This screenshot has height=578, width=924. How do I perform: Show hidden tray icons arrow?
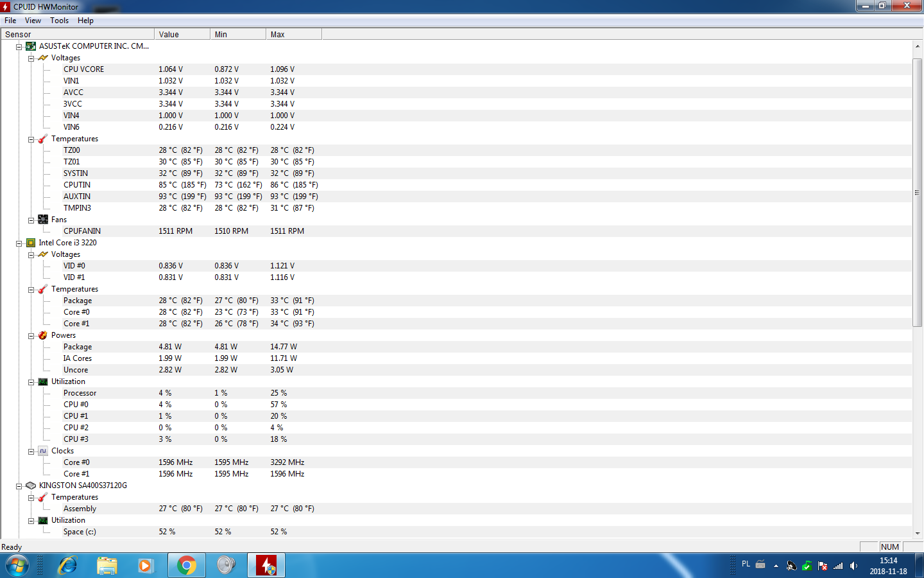click(x=776, y=566)
